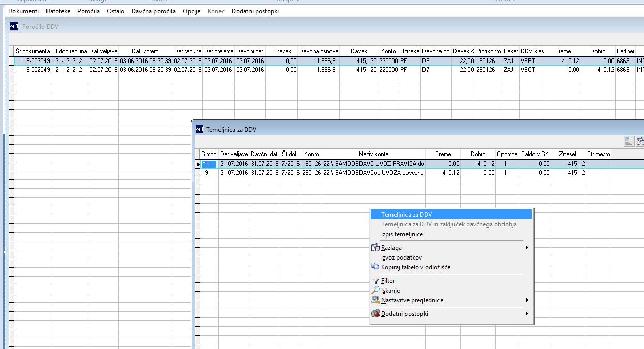The image size is (644, 349).
Task: Click Konto cell 260126 in Temeljnica
Action: 311,173
